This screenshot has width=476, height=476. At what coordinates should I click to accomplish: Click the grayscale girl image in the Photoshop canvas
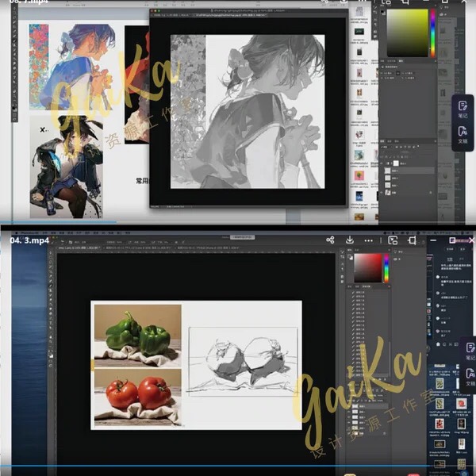248,111
